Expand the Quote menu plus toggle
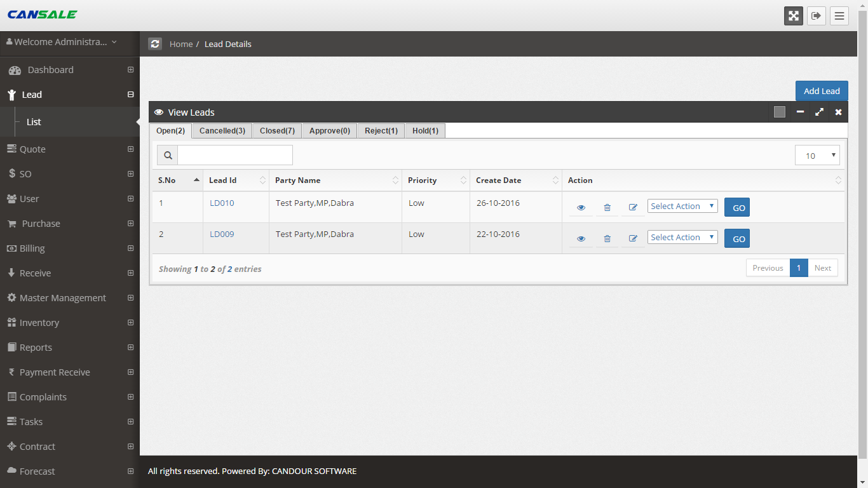 tap(130, 149)
